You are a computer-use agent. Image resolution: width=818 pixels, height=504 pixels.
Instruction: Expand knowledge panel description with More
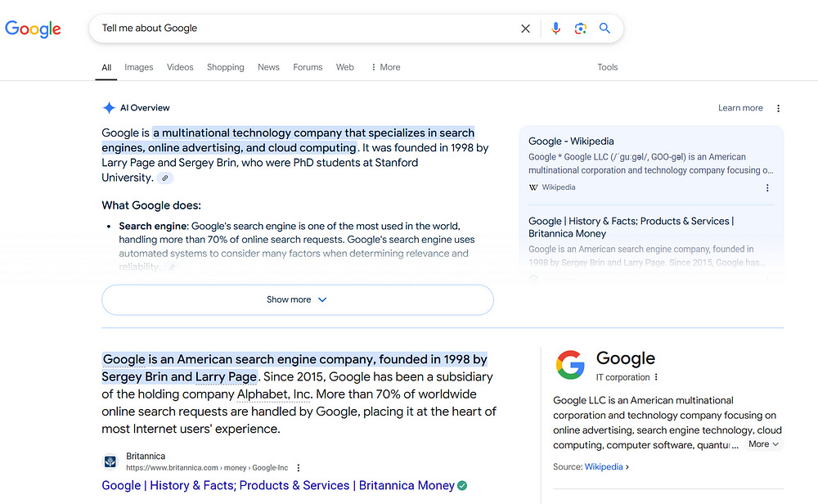(763, 444)
